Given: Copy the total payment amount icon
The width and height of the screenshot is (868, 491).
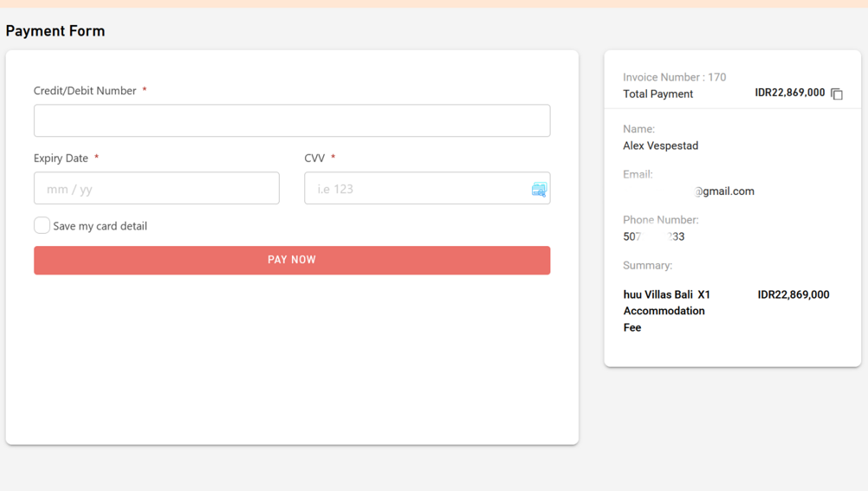Looking at the screenshot, I should [837, 94].
